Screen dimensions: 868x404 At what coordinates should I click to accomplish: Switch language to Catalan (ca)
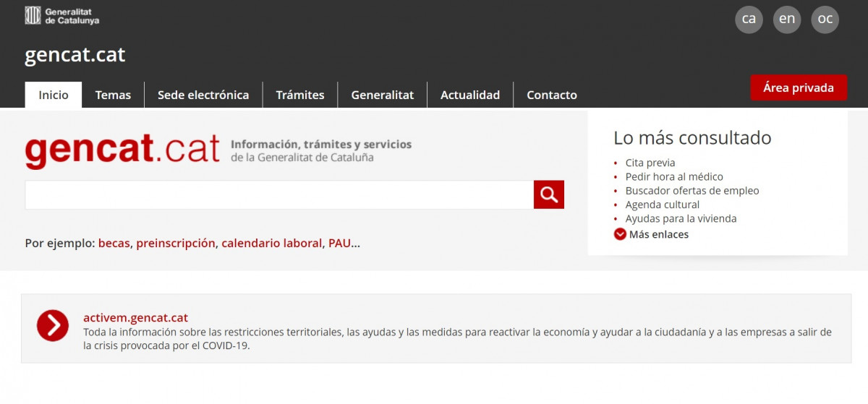point(749,20)
